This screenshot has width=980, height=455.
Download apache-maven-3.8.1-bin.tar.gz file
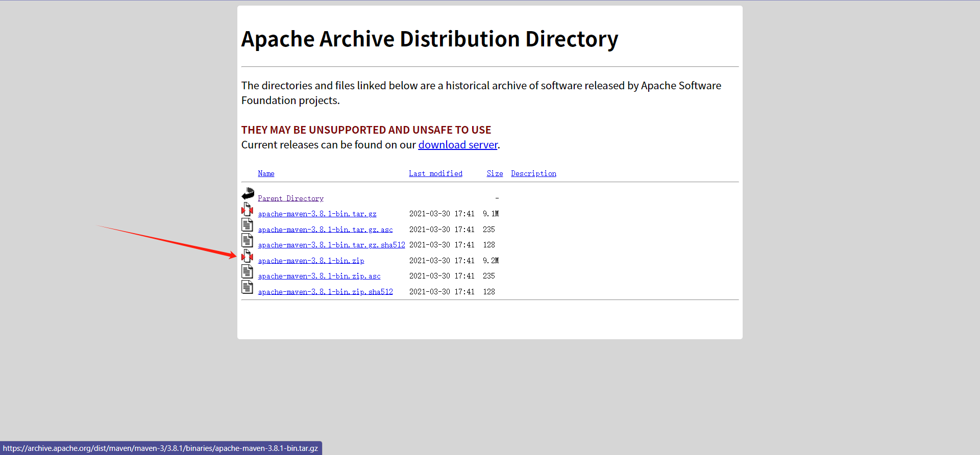pyautogui.click(x=317, y=214)
